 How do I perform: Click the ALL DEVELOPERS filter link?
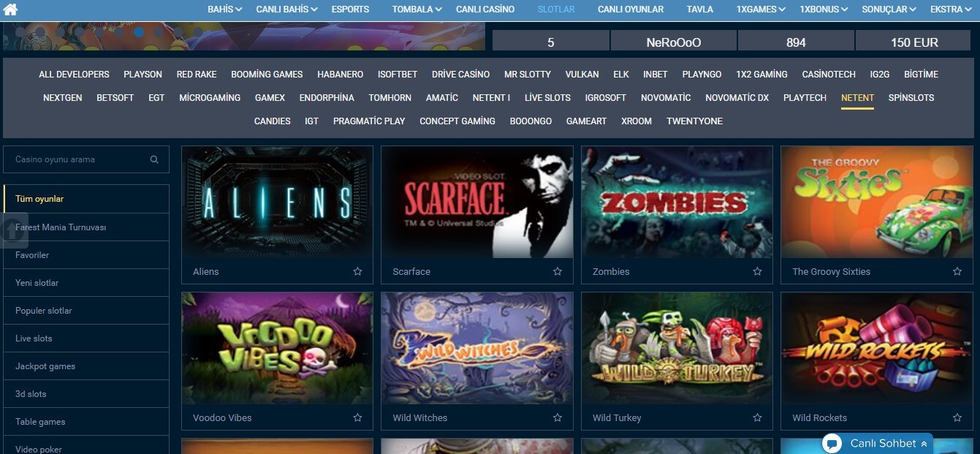click(72, 74)
